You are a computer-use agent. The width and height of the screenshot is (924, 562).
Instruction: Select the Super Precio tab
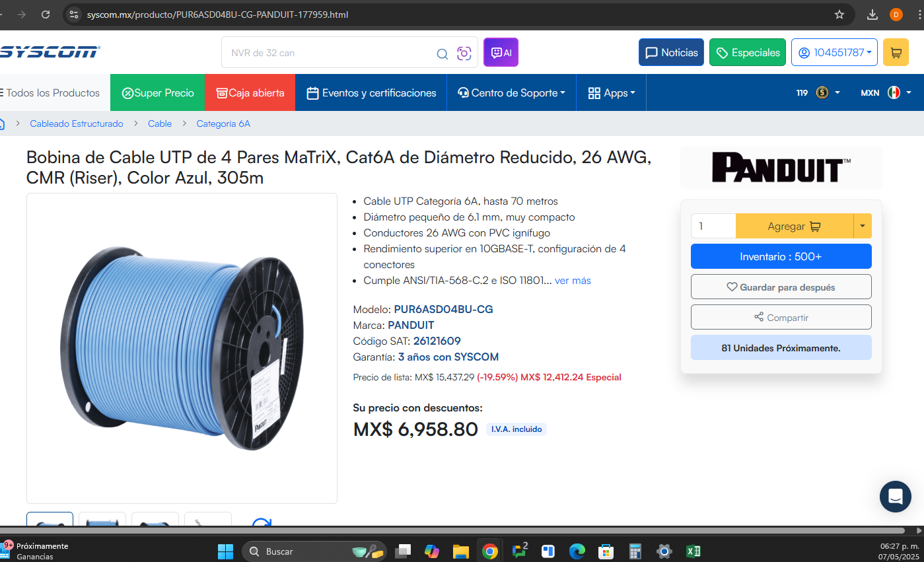click(x=157, y=92)
